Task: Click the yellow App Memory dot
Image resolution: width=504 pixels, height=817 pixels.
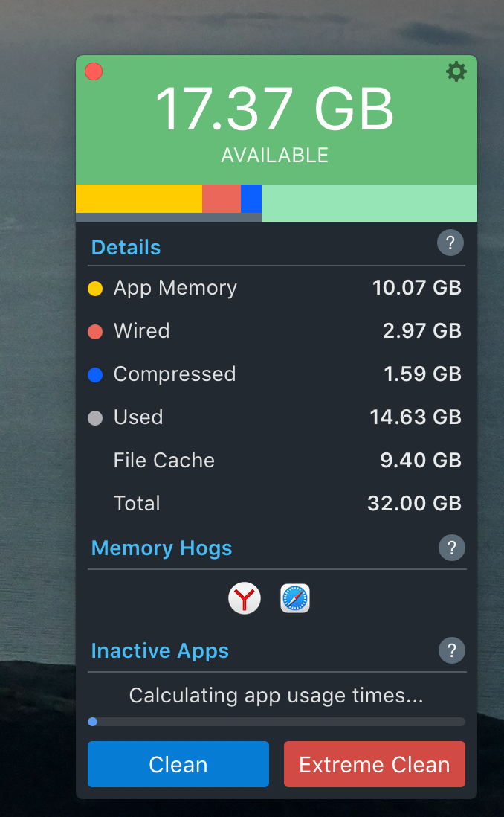Action: pos(95,289)
